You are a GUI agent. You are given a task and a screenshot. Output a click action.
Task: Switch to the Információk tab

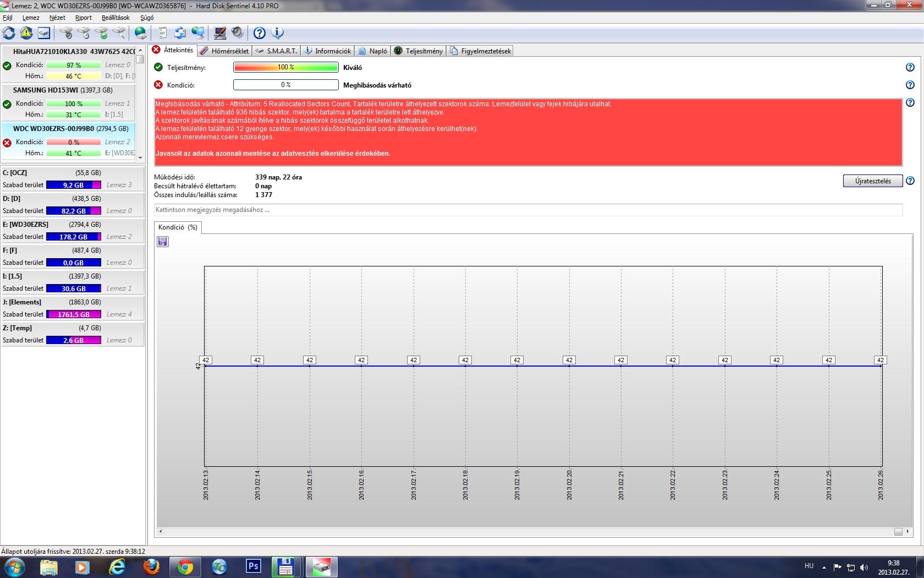point(328,51)
